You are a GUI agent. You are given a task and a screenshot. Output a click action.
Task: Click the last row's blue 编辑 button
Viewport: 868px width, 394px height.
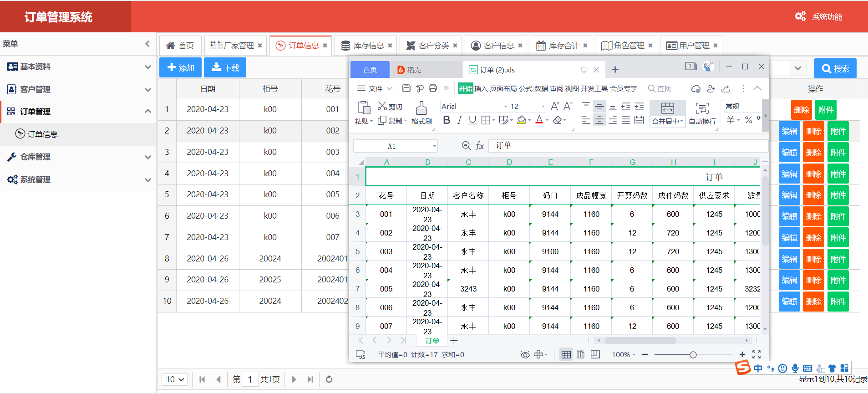(789, 302)
